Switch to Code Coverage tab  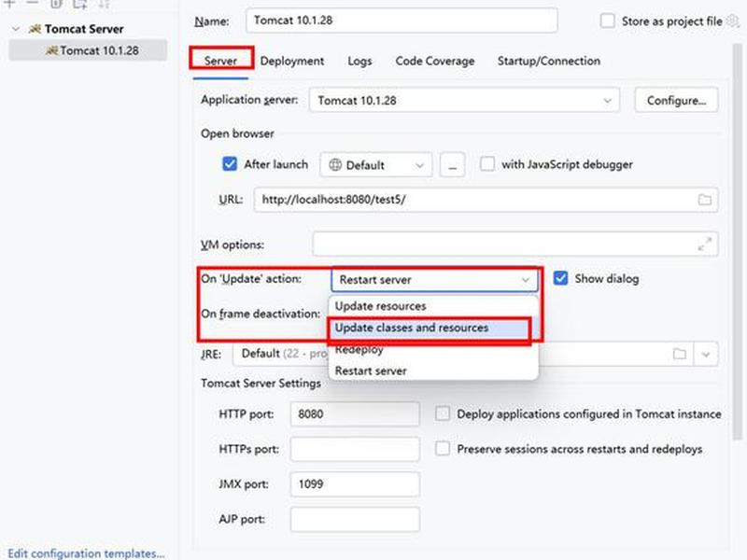435,61
